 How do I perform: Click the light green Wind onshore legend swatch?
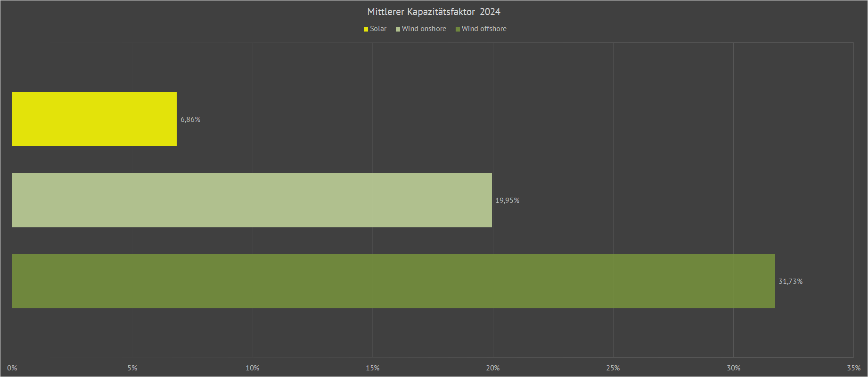[x=398, y=29]
